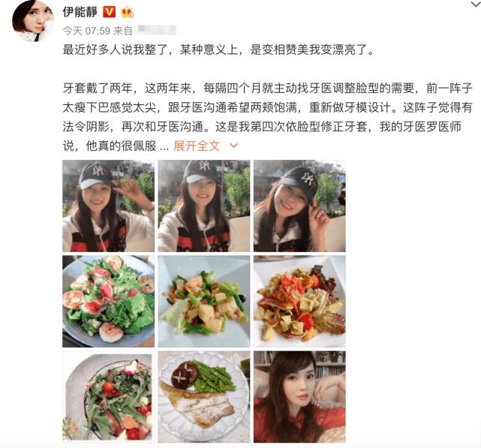Open username 伊能靜 profile link
The height and width of the screenshot is (448, 481).
pos(80,12)
